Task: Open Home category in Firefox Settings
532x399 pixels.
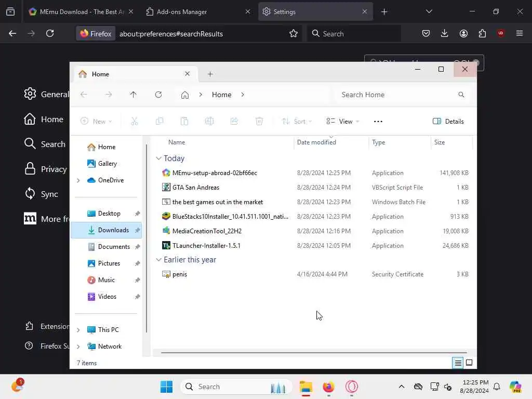Action: point(44,119)
